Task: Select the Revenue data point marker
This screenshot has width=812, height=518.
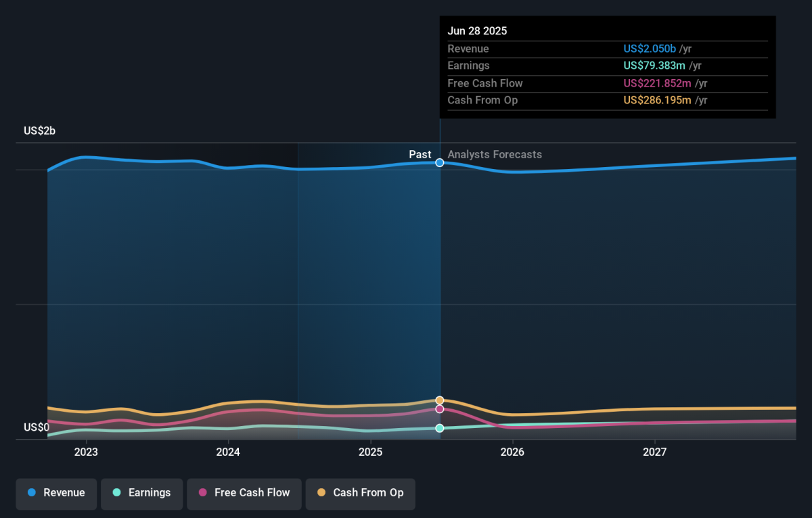Action: 440,162
